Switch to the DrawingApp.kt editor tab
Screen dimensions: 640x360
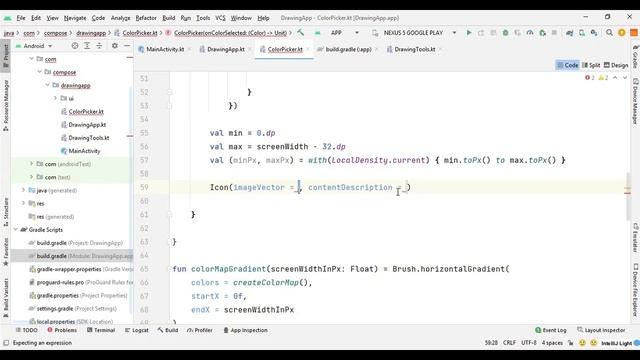point(225,49)
